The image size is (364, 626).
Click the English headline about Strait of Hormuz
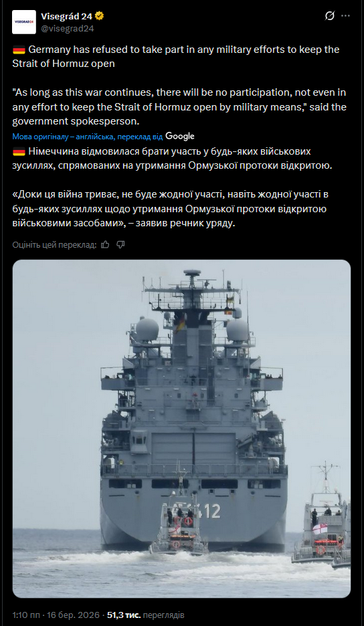tap(176, 57)
